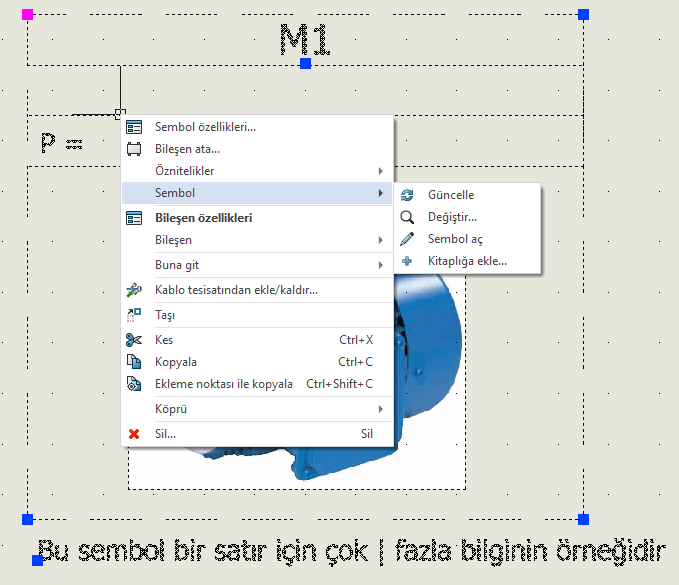Click the Bileşen ata icon
This screenshot has width=679, height=585.
click(x=134, y=149)
